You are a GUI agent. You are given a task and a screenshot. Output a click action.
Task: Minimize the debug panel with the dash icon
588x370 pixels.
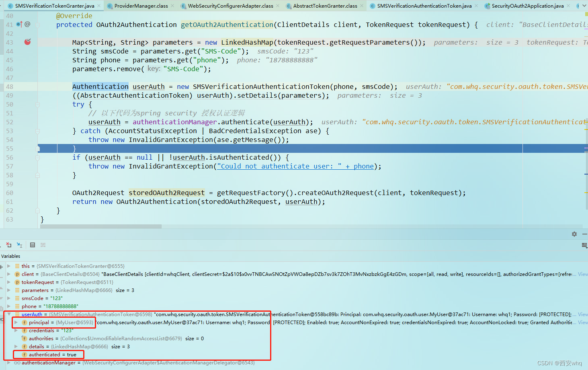[x=585, y=234]
